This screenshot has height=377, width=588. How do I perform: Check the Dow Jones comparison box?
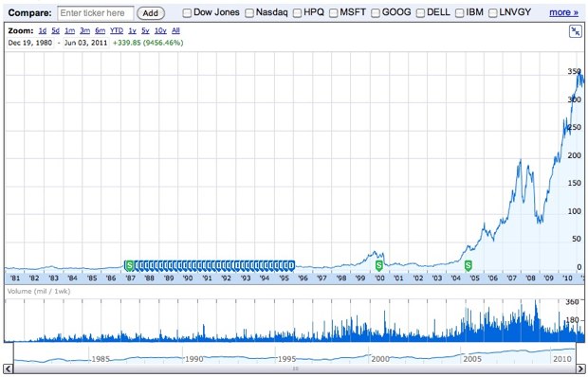(187, 13)
